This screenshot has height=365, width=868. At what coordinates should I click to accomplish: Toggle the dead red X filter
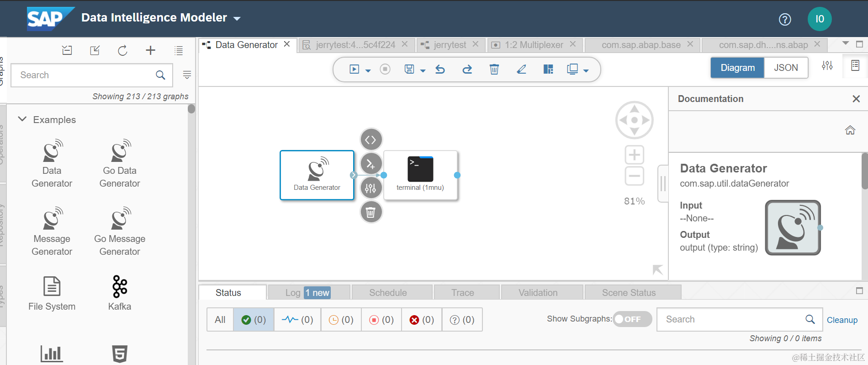(422, 320)
